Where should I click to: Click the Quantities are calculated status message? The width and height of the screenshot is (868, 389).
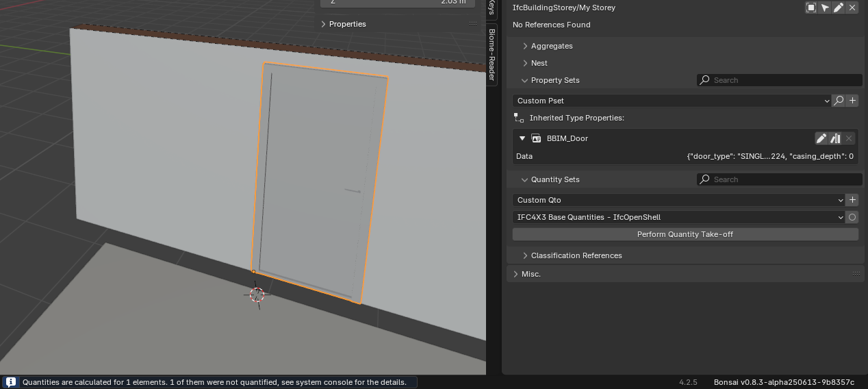(214, 382)
